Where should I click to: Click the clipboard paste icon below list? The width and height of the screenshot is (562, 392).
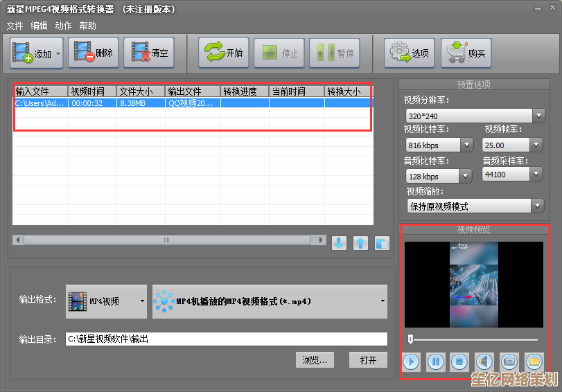click(382, 243)
